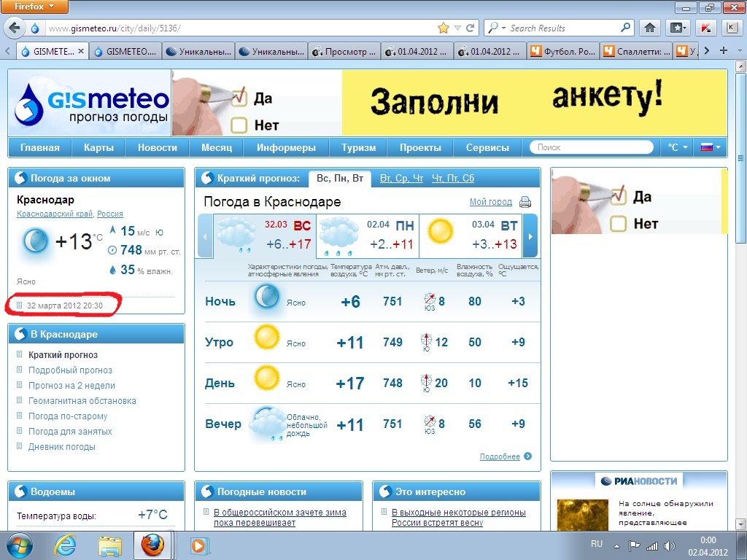Tick the Нет checkbox in right sidebar banner

coord(618,223)
